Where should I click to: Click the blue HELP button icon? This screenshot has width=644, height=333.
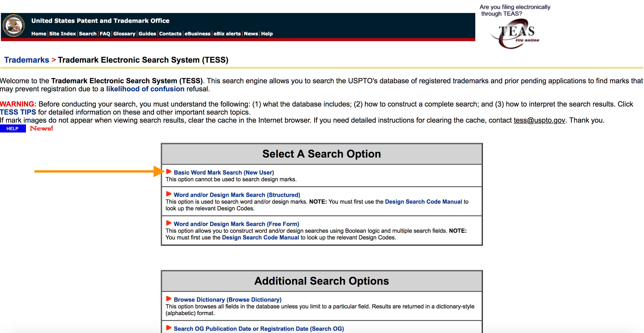[x=13, y=128]
